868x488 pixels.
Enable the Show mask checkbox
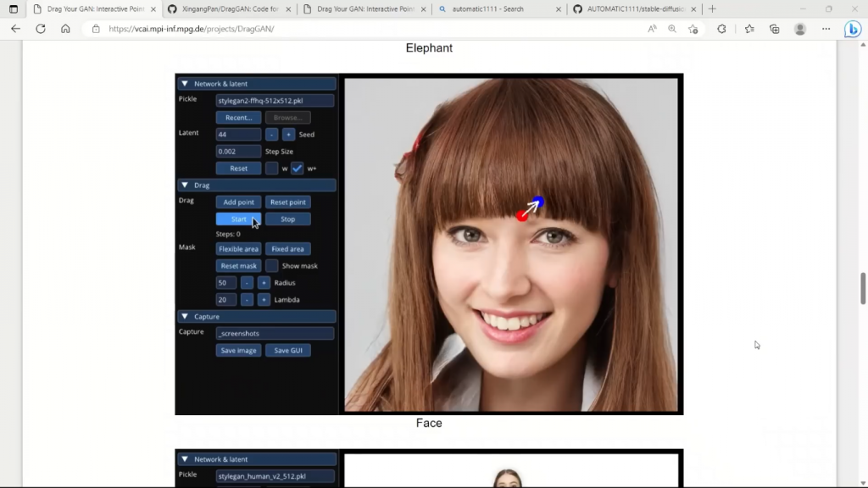tap(272, 266)
